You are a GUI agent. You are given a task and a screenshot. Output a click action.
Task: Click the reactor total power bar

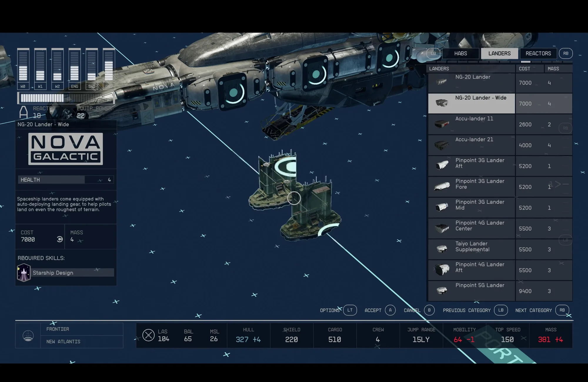pos(66,98)
